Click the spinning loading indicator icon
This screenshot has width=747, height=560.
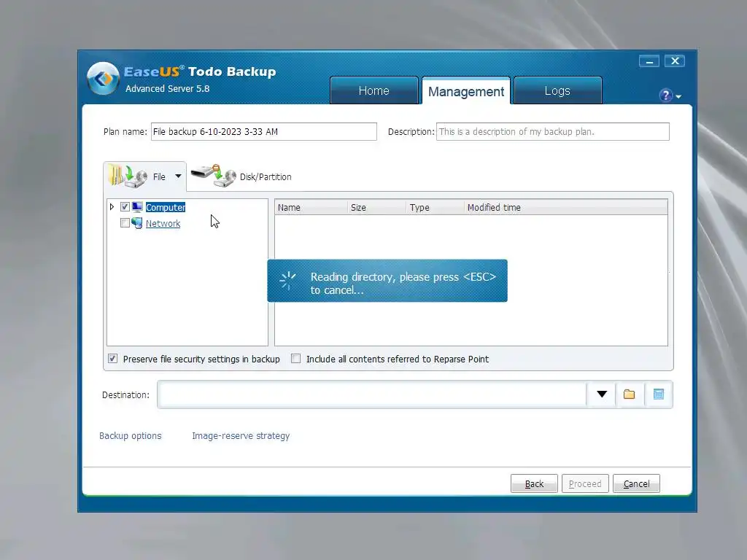point(287,281)
